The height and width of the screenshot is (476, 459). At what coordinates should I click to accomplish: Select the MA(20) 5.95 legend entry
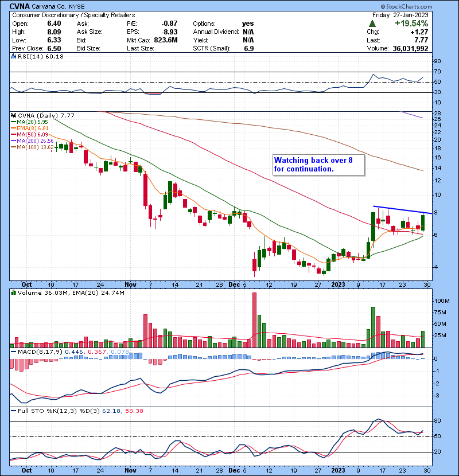coord(30,122)
